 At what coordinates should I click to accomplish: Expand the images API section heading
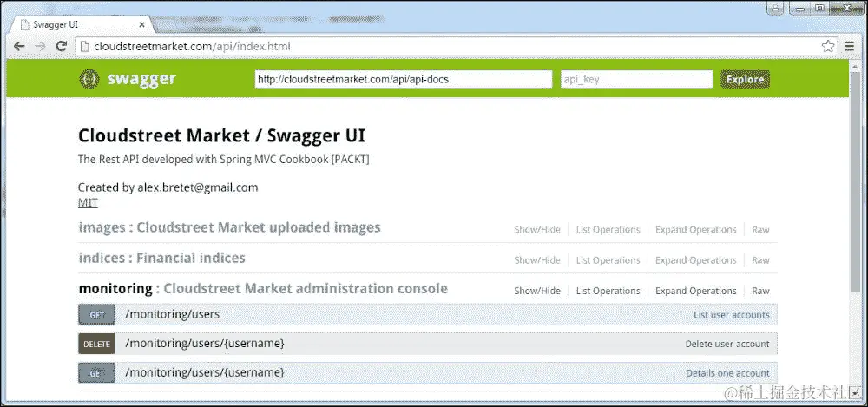229,227
